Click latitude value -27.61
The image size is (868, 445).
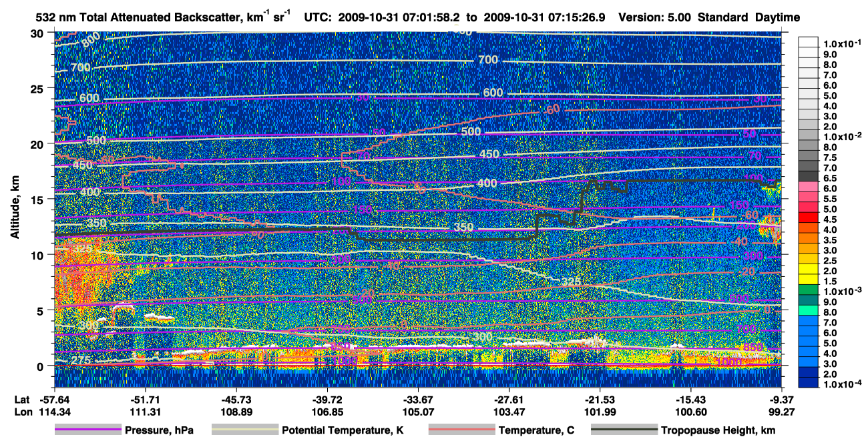[509, 399]
